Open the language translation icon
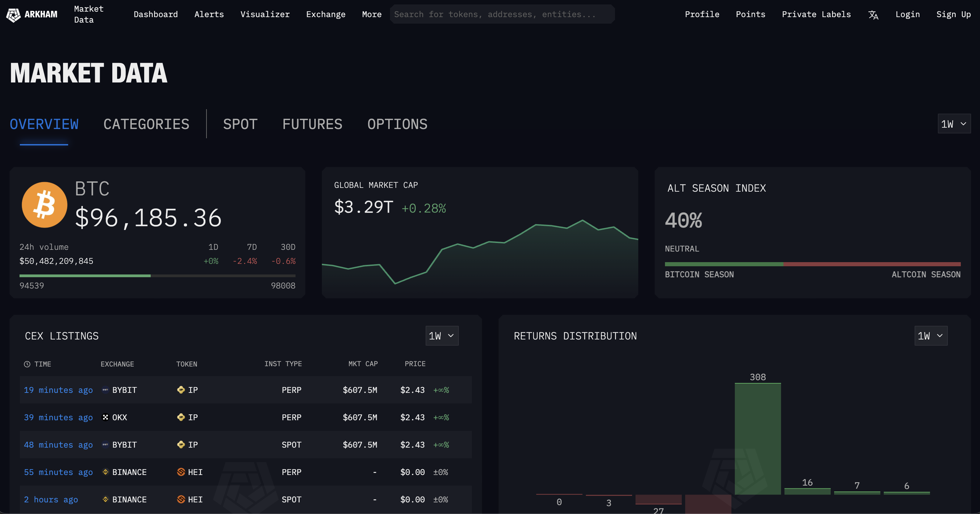980x514 pixels. (x=873, y=15)
